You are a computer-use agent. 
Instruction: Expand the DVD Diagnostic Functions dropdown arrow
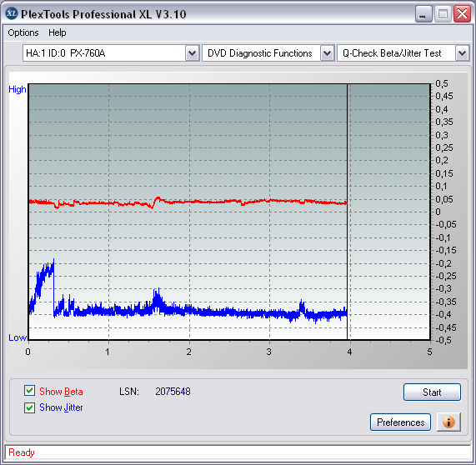(x=327, y=53)
